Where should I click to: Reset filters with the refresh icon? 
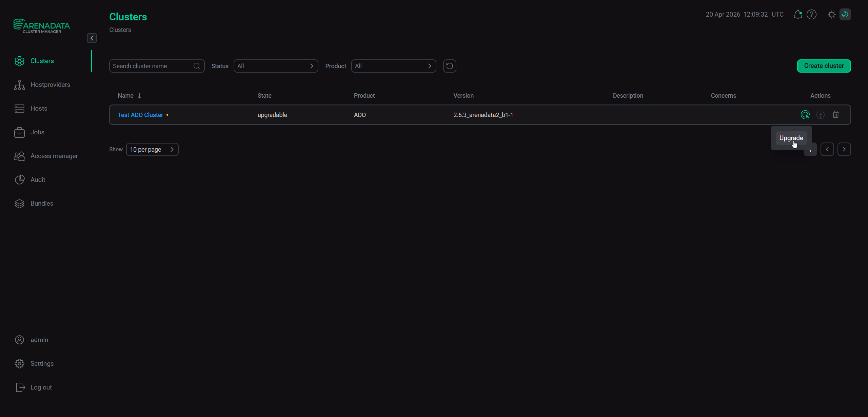pyautogui.click(x=450, y=66)
